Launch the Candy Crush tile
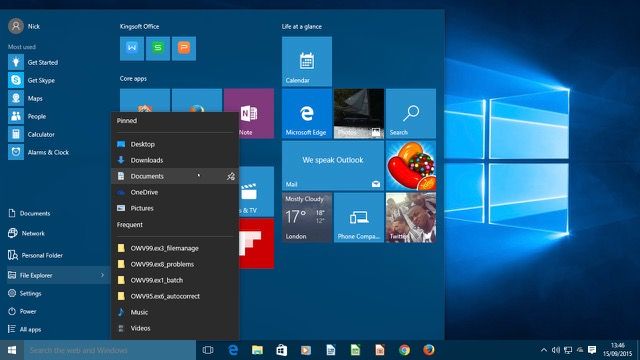Viewport: 640px width, 360px height. click(411, 166)
